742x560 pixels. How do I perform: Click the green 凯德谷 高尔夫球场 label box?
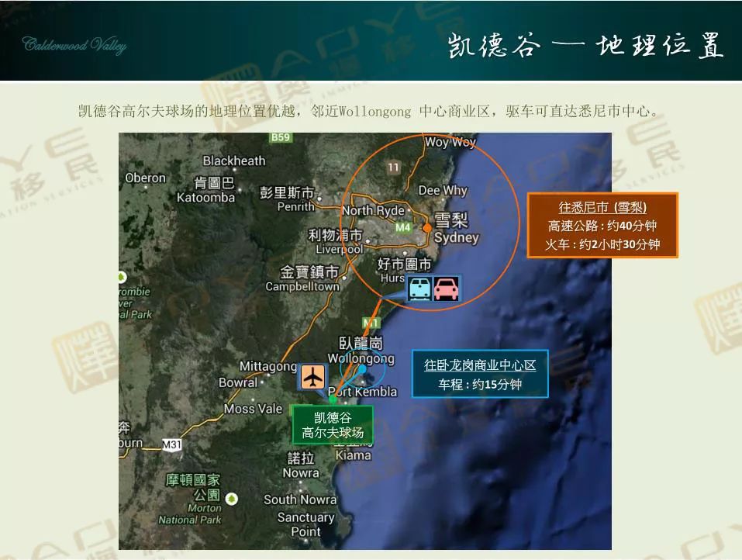(333, 424)
